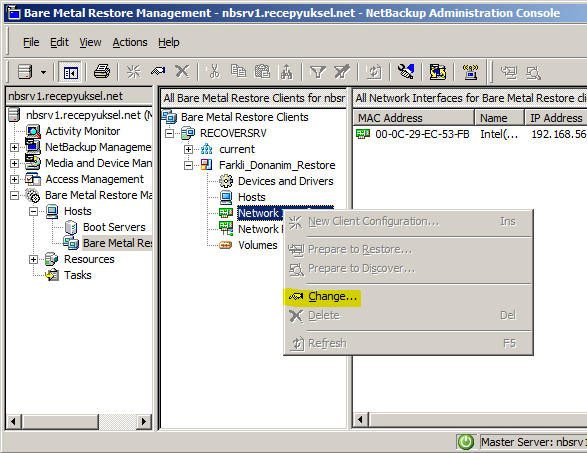
Task: Click the Activity Monitor icon
Action: [33, 131]
